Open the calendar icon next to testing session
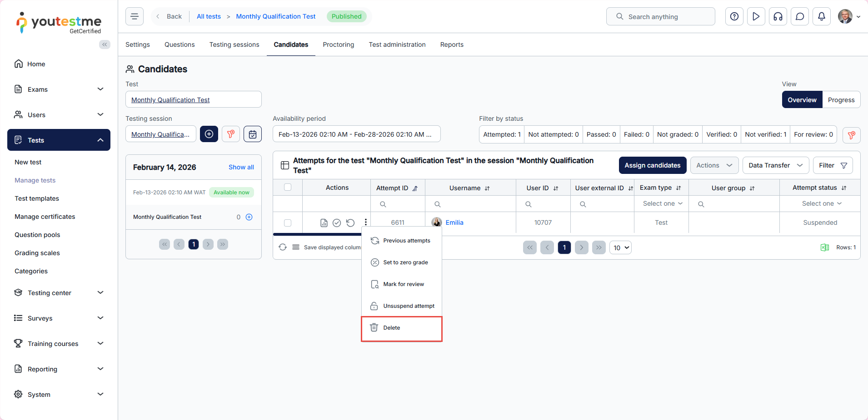The width and height of the screenshot is (868, 420). pyautogui.click(x=253, y=134)
